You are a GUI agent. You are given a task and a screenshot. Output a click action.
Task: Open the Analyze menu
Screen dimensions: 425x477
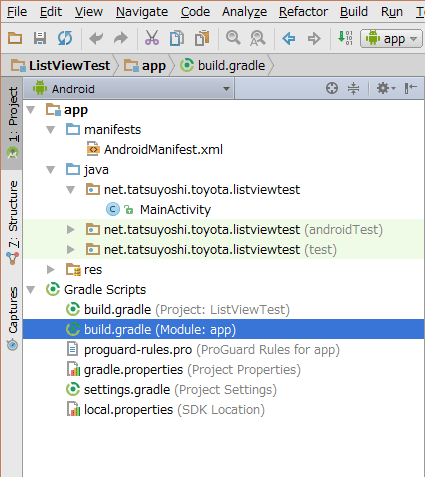click(245, 12)
